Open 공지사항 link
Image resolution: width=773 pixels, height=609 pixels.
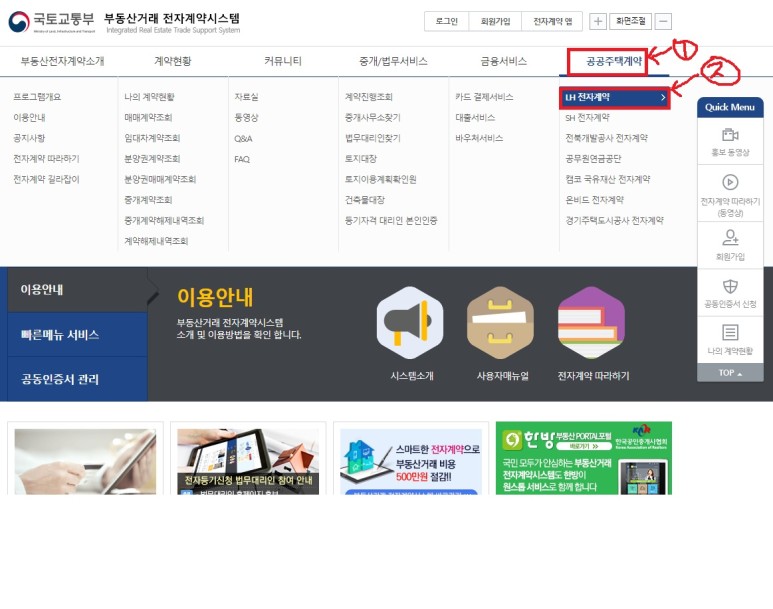tap(29, 138)
